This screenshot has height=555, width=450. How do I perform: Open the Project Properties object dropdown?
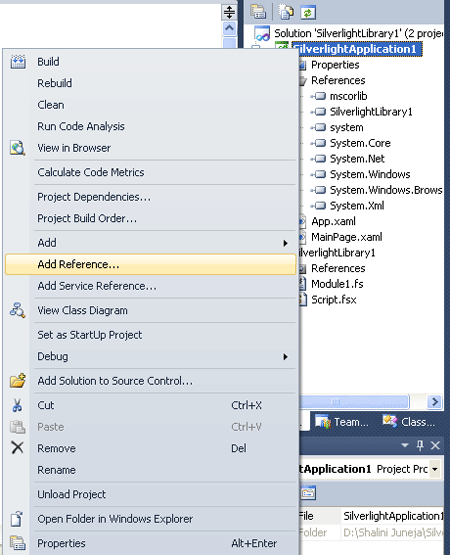[435, 469]
